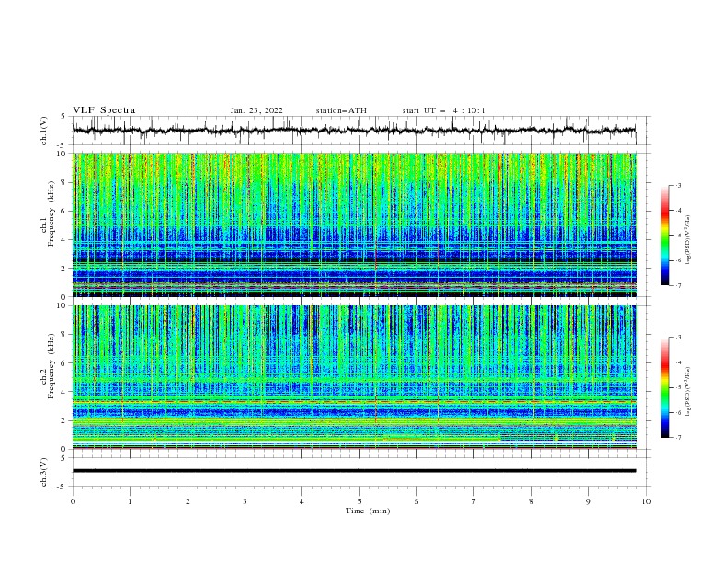
Task: Click the "-3" tick on ch.1 color bar
Action: pyautogui.click(x=678, y=185)
